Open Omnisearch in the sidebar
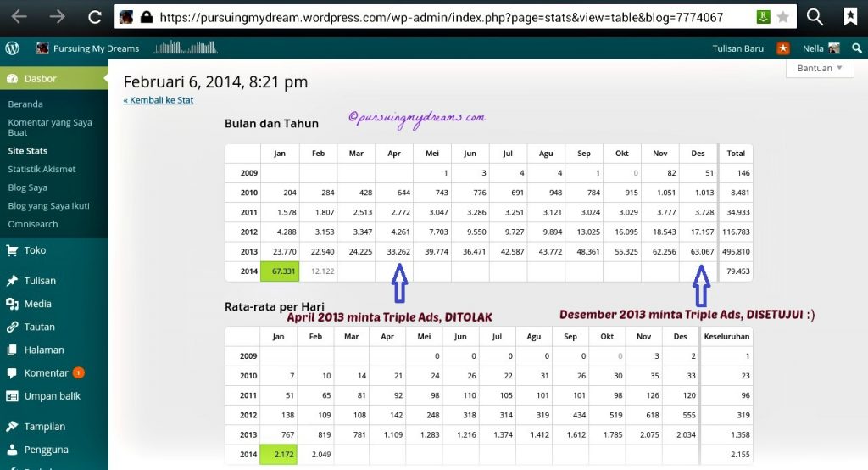Viewport: 868px width, 470px height. click(x=33, y=224)
